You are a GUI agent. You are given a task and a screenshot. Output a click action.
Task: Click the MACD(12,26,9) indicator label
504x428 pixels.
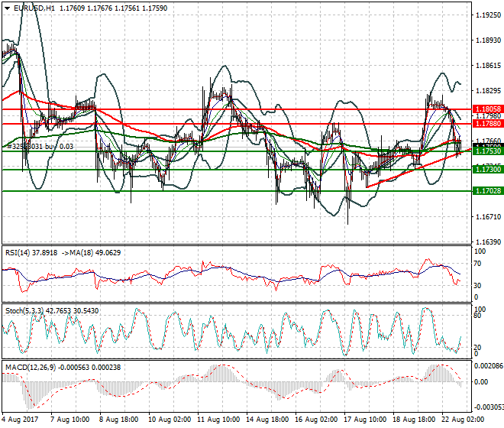(31, 367)
